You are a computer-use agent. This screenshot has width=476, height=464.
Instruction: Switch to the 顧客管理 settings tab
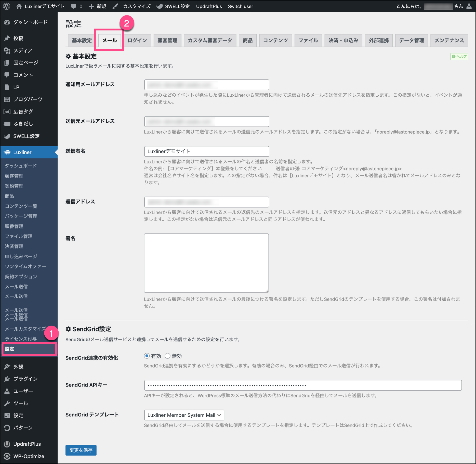pyautogui.click(x=167, y=41)
